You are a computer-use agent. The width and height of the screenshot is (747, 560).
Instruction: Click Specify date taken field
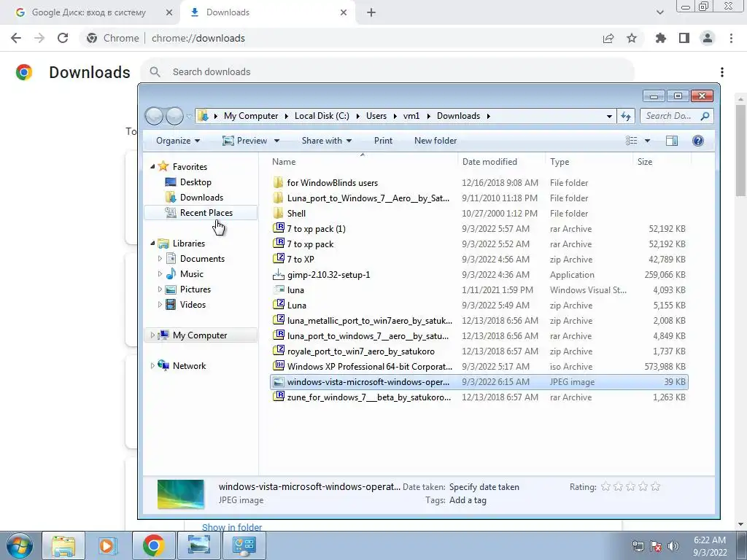coord(484,486)
